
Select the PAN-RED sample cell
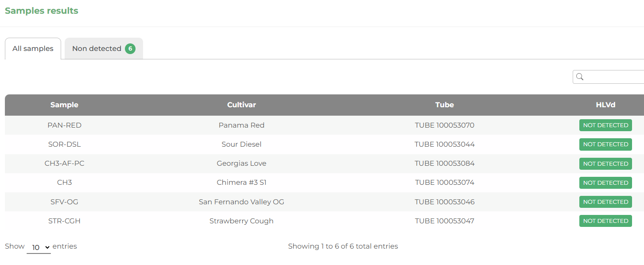point(64,125)
